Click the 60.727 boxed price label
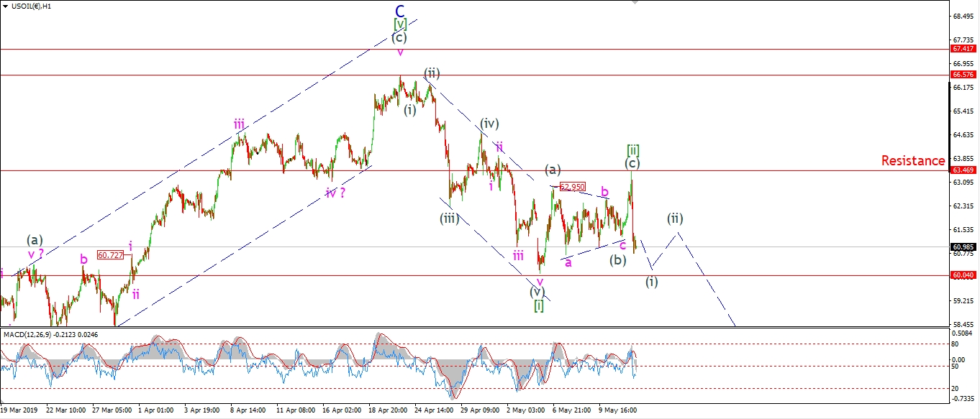980x419 pixels. [110, 255]
